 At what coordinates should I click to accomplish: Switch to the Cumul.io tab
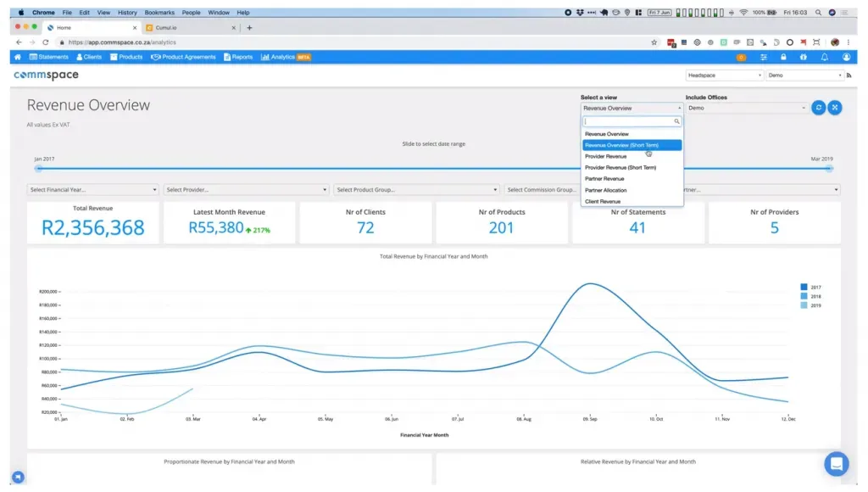[191, 28]
